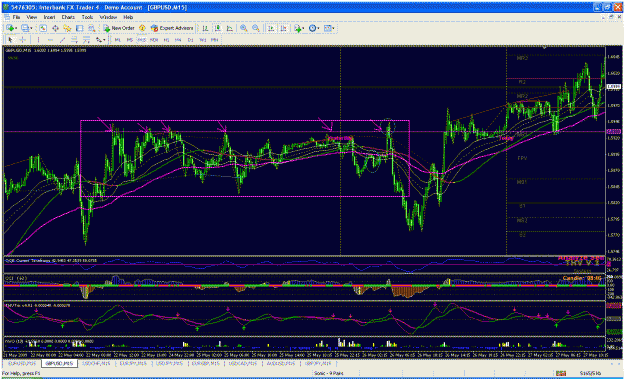Set timeframe to H1

pyautogui.click(x=166, y=40)
